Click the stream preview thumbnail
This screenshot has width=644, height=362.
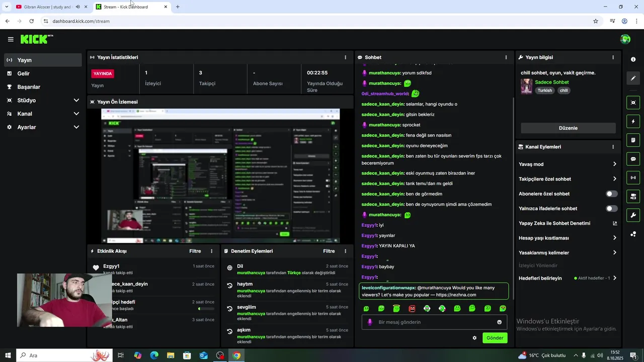coord(220,176)
